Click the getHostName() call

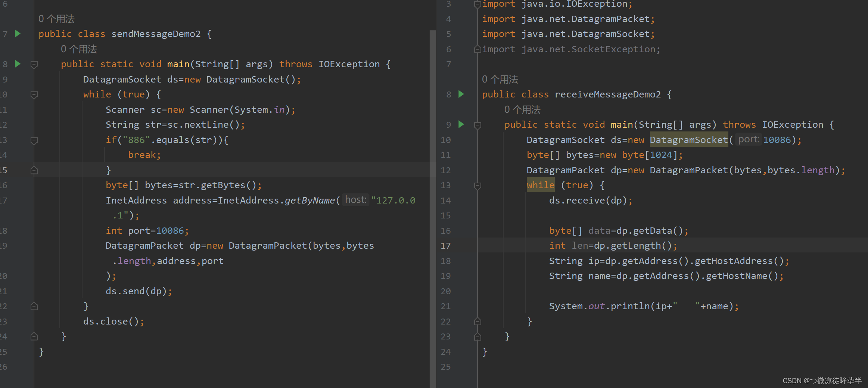(x=742, y=276)
